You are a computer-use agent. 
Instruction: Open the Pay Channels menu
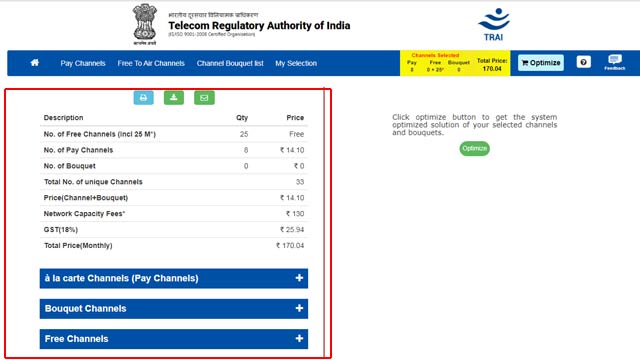tap(83, 63)
